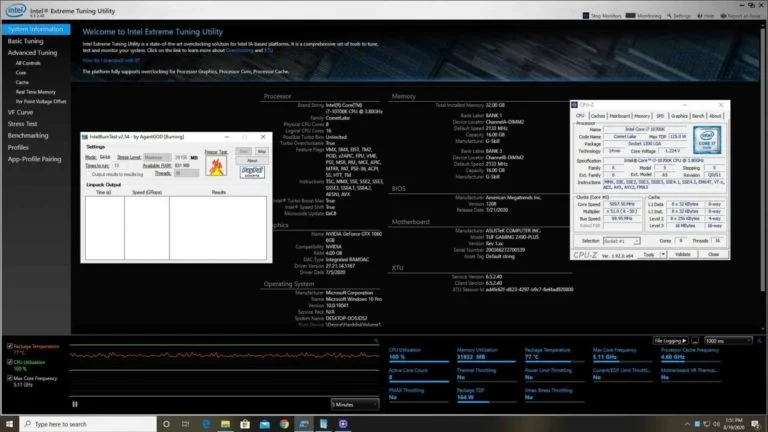Click the Stop button in IntelBurnTest
The height and width of the screenshot is (432, 768).
pyautogui.click(x=262, y=152)
